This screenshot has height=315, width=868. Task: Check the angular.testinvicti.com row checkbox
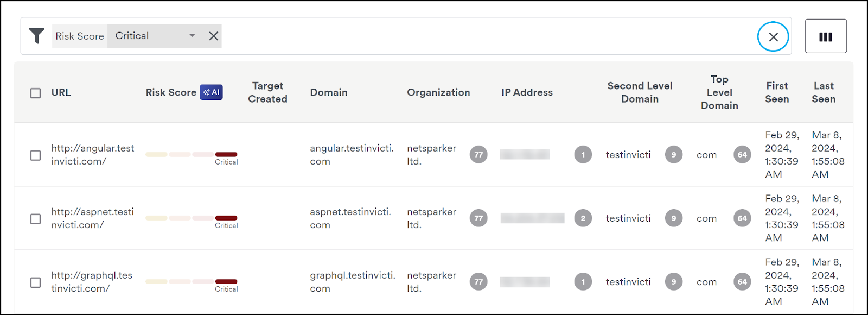point(35,155)
